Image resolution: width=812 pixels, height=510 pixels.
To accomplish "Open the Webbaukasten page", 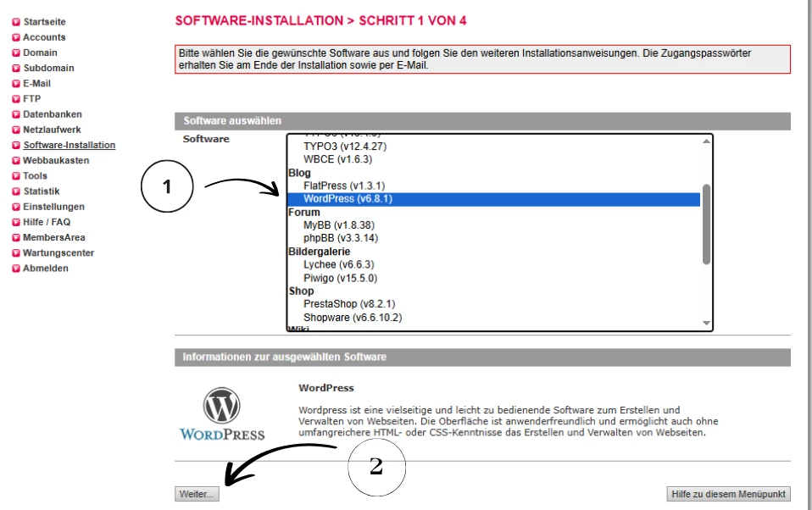I will click(56, 160).
